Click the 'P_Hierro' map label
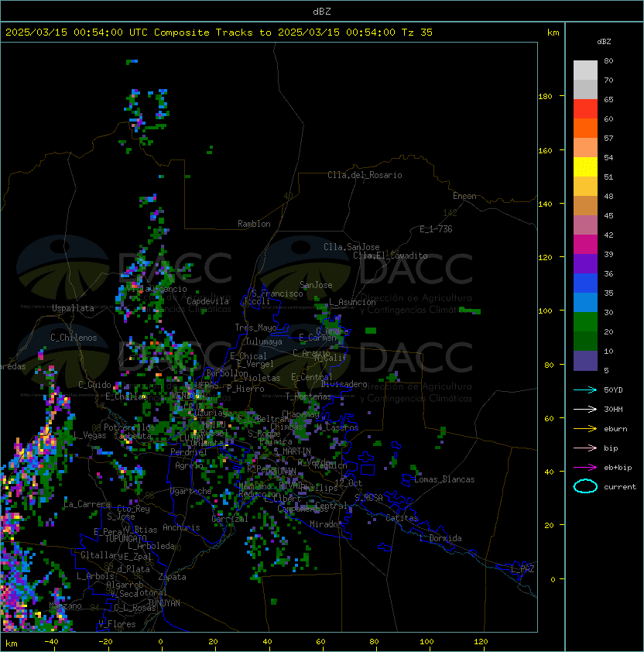This screenshot has width=644, height=652. coord(245,389)
